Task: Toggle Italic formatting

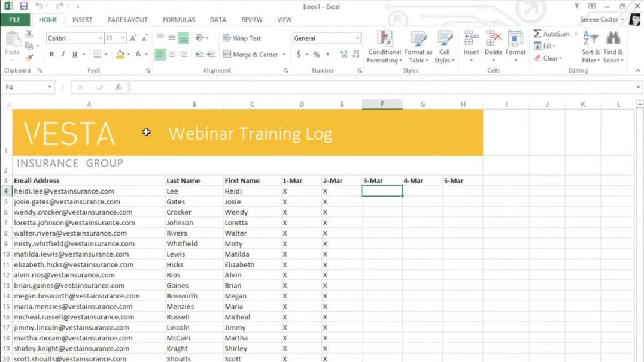Action: tap(63, 54)
